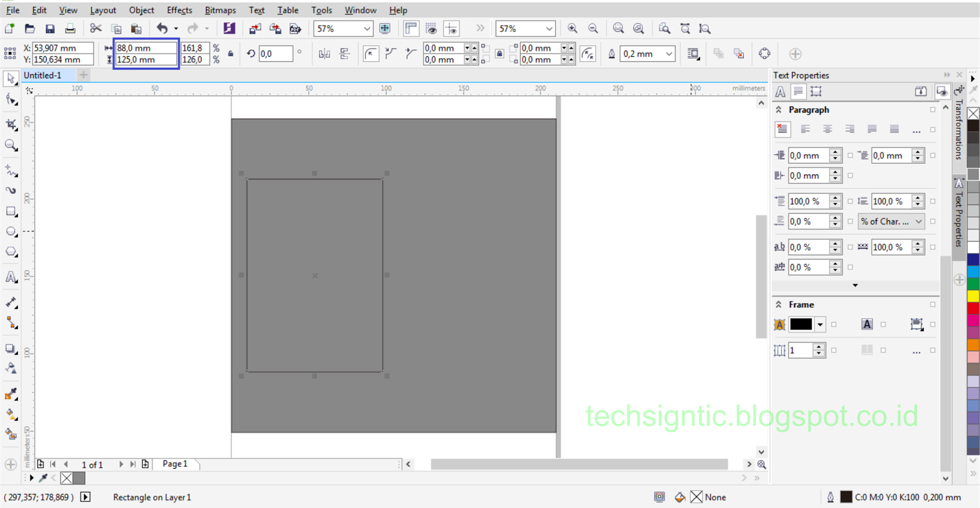Select the round corner option
This screenshot has height=508, width=980.
click(371, 54)
